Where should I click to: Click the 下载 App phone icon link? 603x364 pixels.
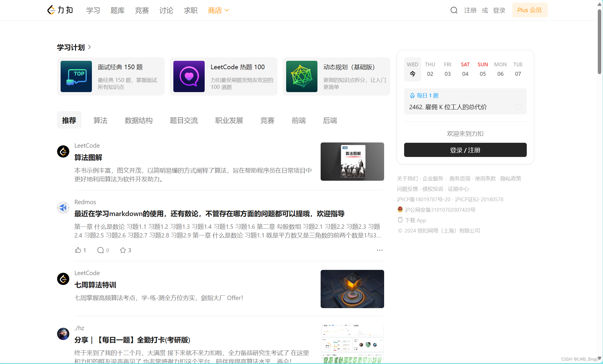tap(400, 220)
